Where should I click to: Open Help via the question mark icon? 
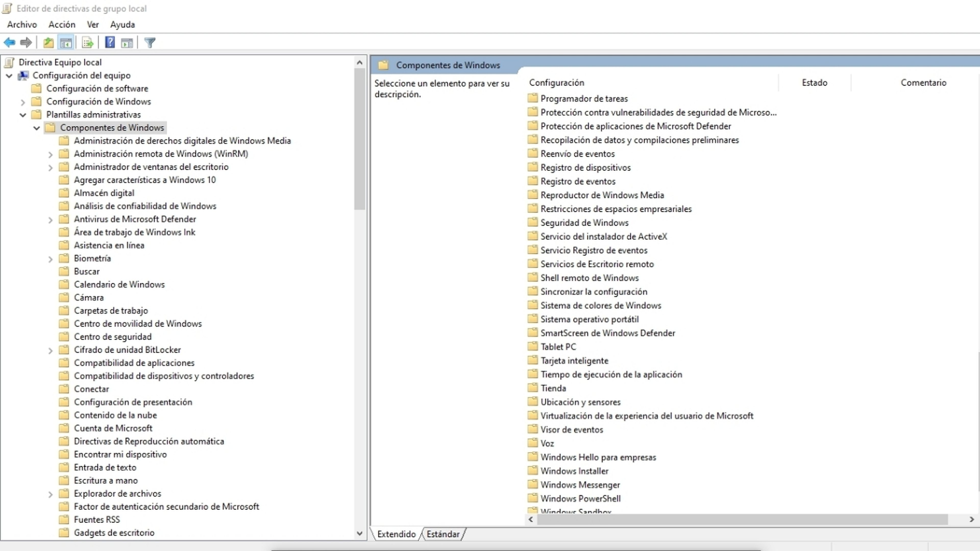(110, 43)
